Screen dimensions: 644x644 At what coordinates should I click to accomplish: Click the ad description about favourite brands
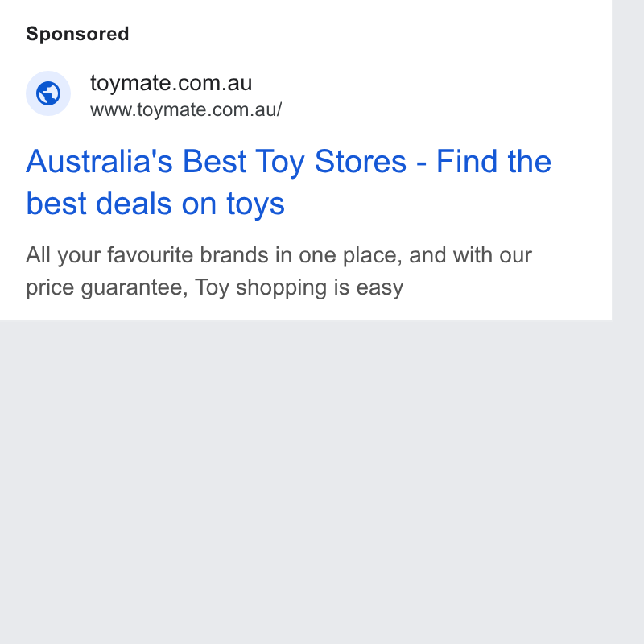(279, 271)
